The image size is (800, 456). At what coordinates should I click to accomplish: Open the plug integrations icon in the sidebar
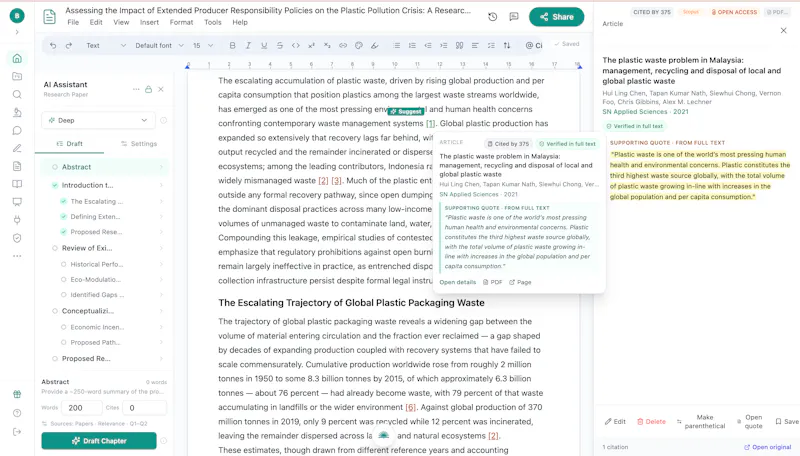pyautogui.click(x=17, y=220)
